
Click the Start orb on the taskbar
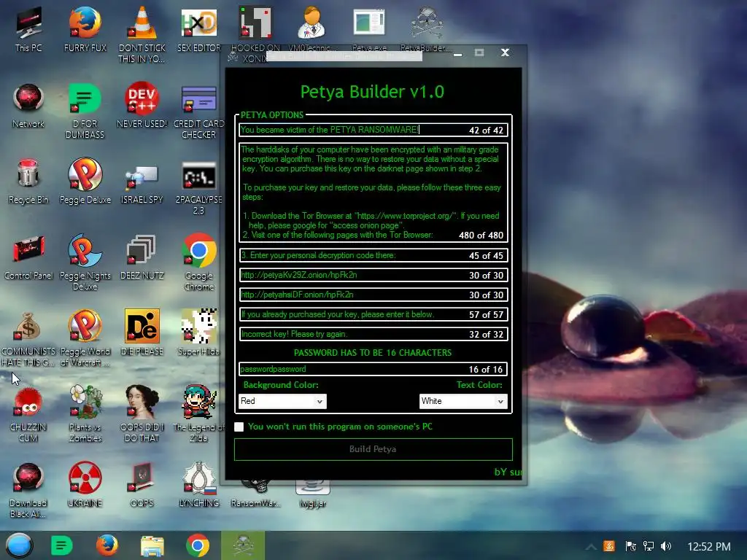point(19,545)
